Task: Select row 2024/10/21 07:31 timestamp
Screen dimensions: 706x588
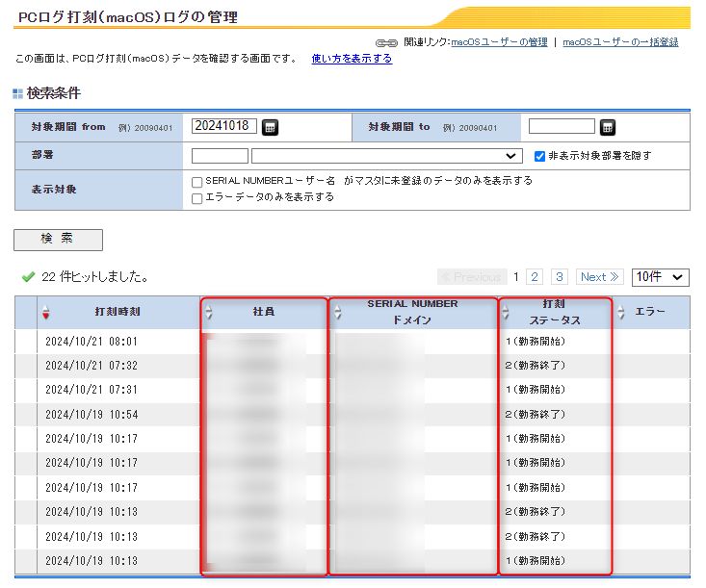Action: (x=92, y=390)
